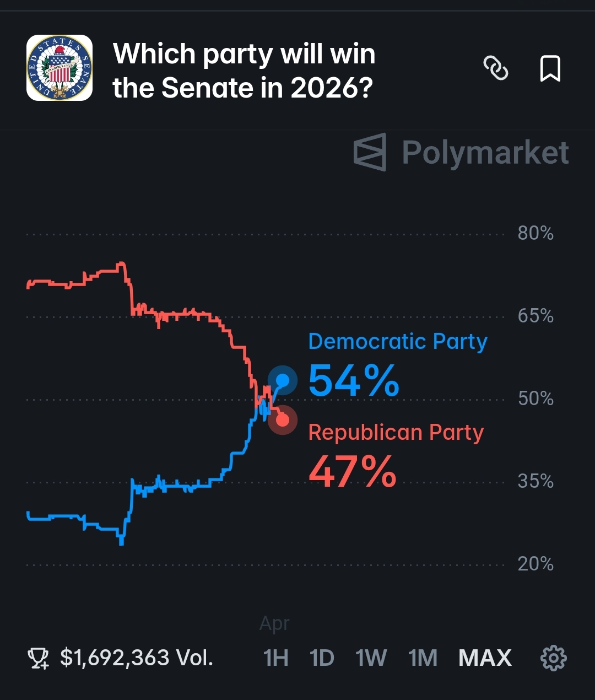Click the Republican Party label
Viewport: 595px width, 700px height.
point(396,432)
